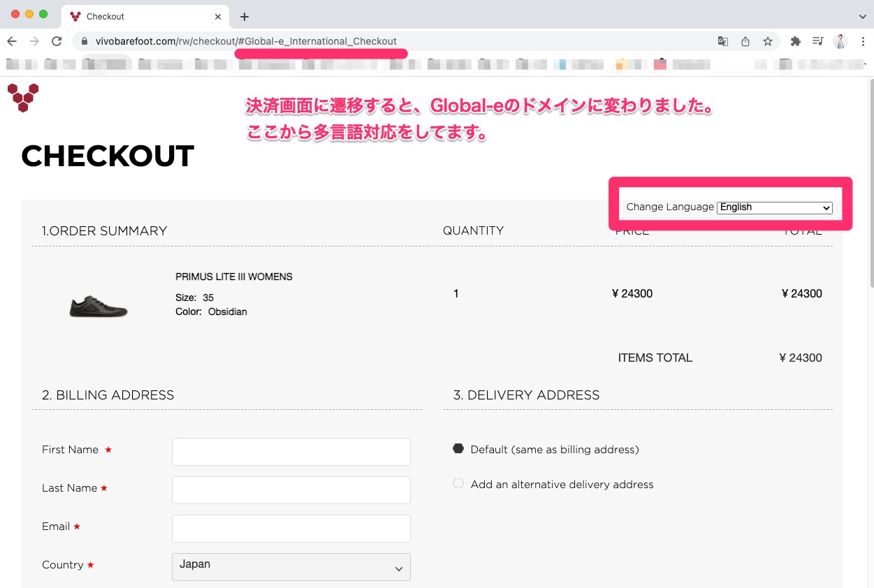Click the 2. BILLING ADDRESS heading
874x588 pixels.
(x=108, y=395)
